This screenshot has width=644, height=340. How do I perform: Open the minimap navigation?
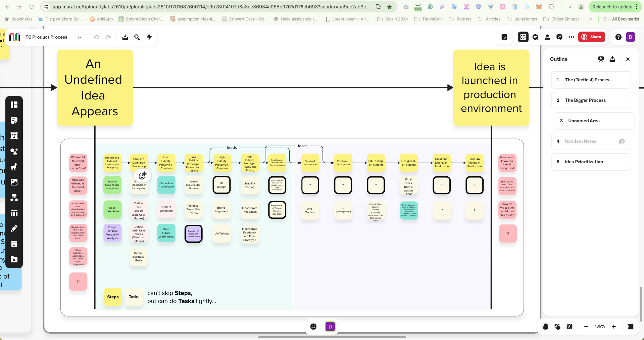click(x=569, y=327)
